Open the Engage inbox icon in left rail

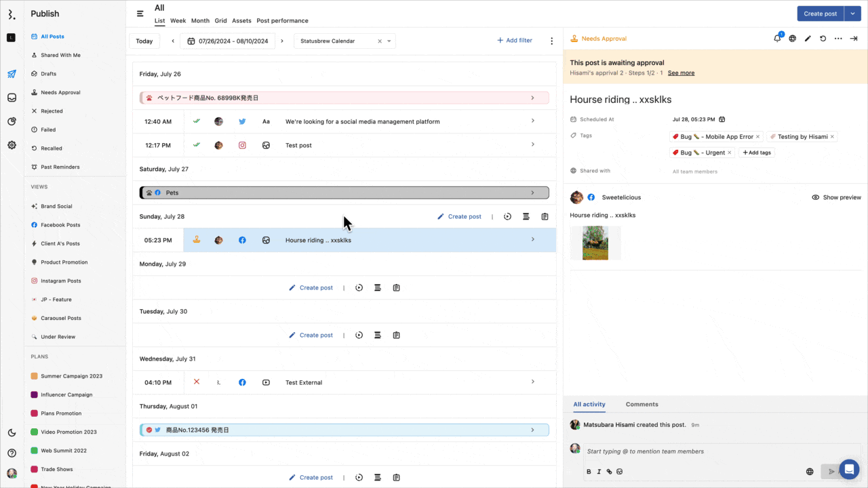pyautogui.click(x=12, y=98)
